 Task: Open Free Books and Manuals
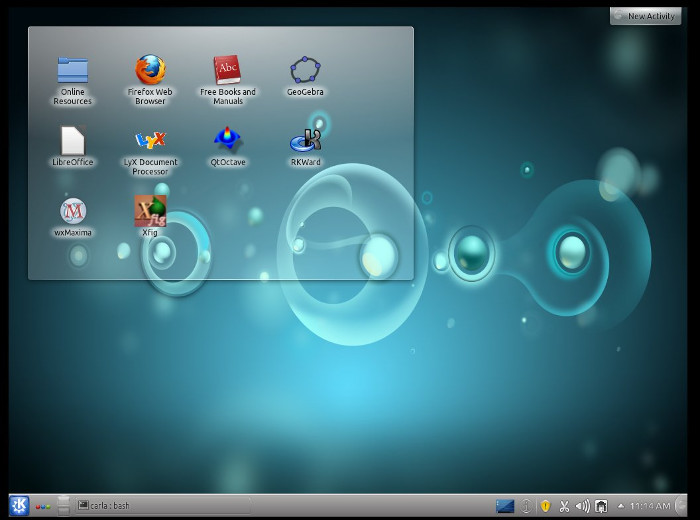click(x=228, y=80)
